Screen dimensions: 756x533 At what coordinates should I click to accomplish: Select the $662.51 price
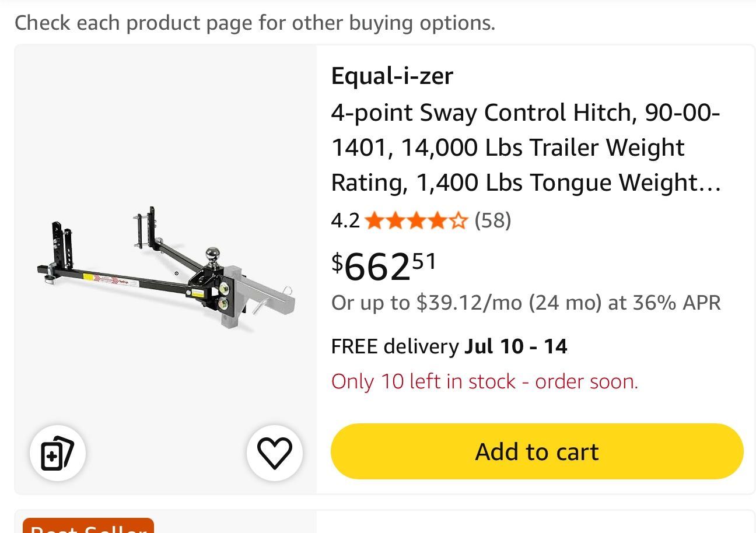384,266
